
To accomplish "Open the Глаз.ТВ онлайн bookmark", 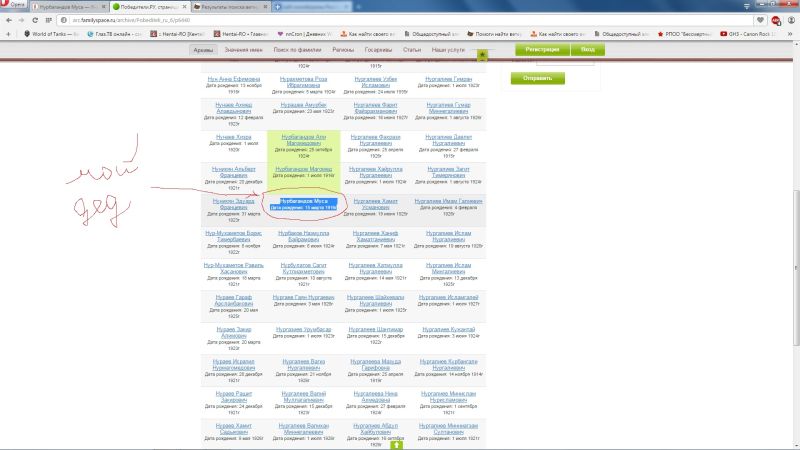I will pos(114,34).
